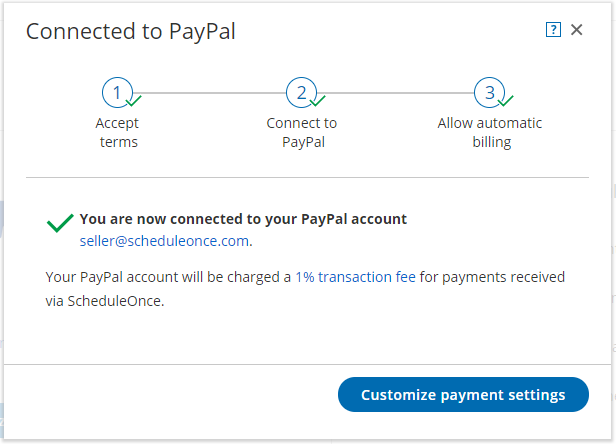Screen dimensions: 616x444
Task: Click progress line between steps 1 and 2
Action: coord(209,93)
